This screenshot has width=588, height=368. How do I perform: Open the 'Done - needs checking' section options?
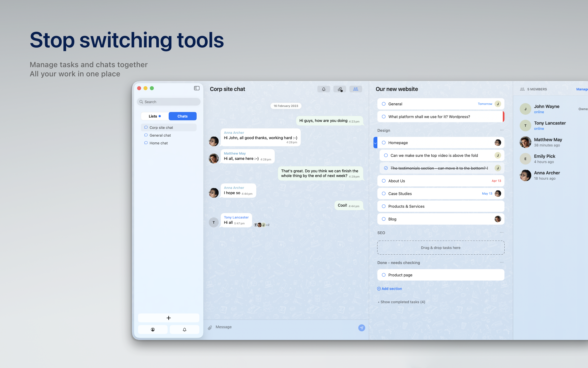501,262
